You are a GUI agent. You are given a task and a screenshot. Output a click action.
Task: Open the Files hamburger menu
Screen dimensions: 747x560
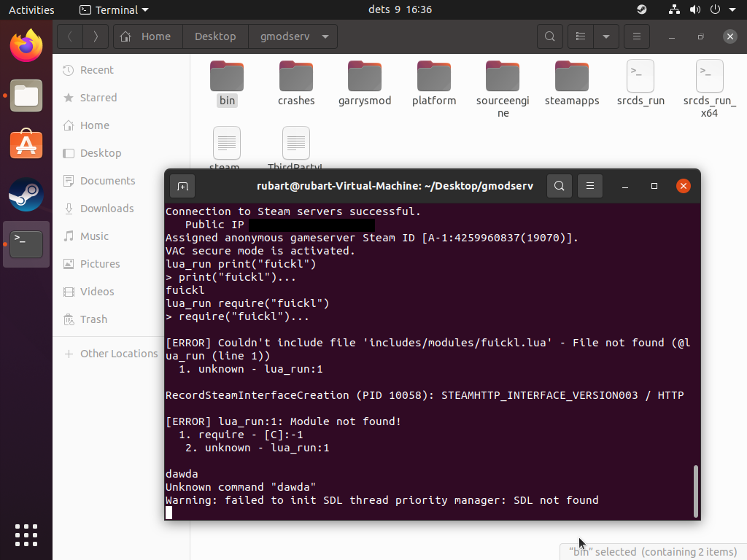636,36
